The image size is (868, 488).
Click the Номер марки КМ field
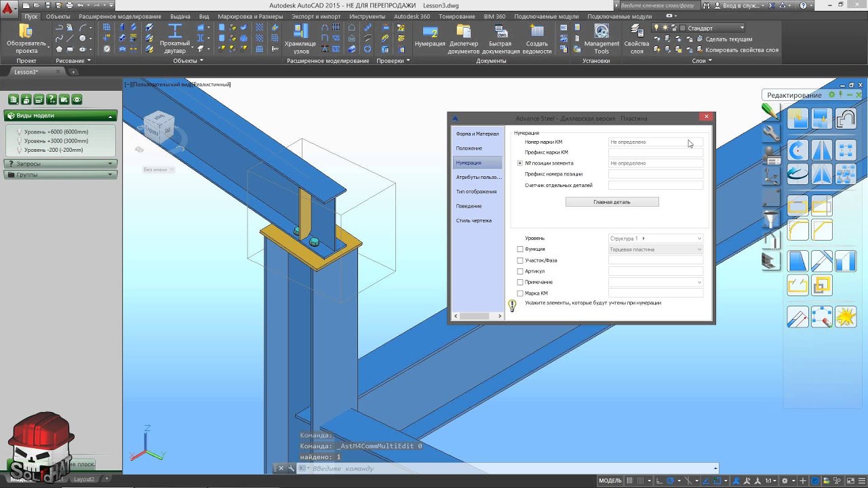(656, 142)
